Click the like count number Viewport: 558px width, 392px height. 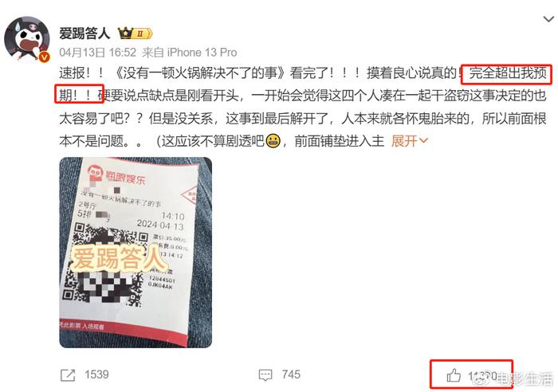[482, 375]
